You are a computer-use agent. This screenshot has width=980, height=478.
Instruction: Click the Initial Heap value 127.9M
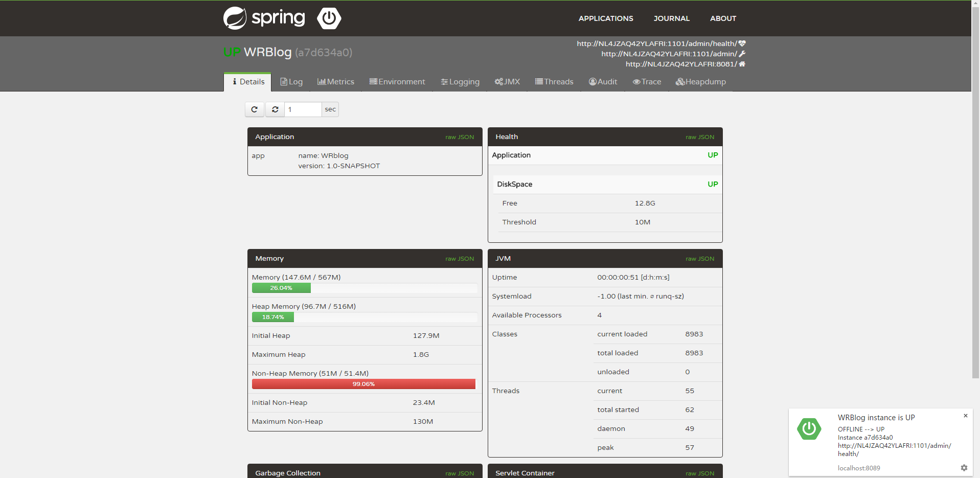click(426, 335)
